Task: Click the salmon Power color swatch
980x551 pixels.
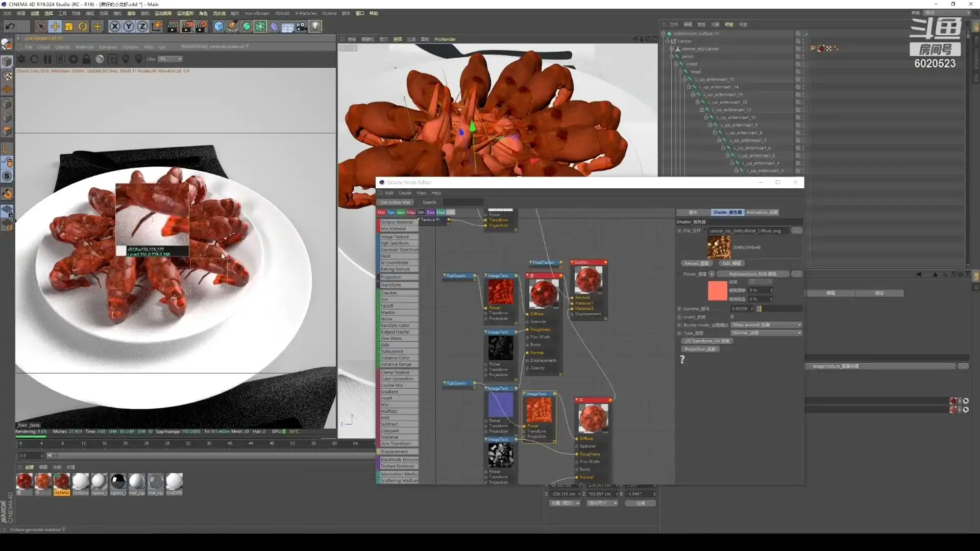Action: click(717, 291)
